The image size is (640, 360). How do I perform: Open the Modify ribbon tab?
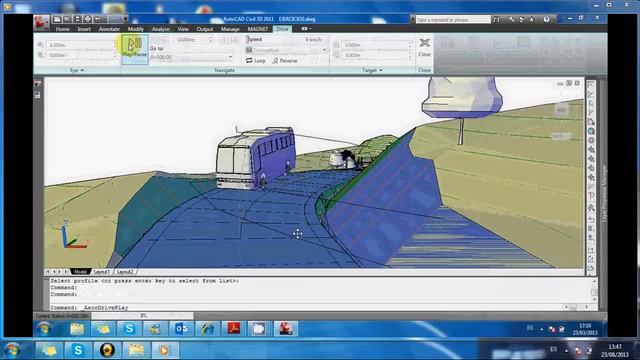(x=136, y=29)
